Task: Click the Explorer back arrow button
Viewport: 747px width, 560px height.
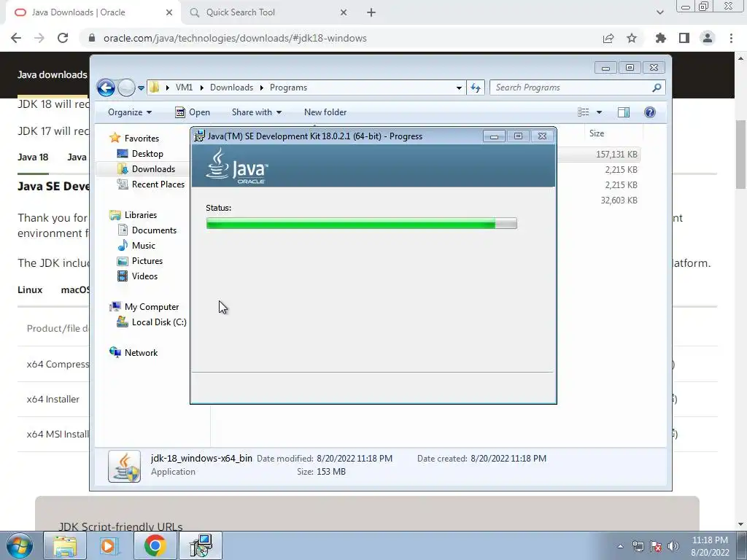Action: click(106, 87)
